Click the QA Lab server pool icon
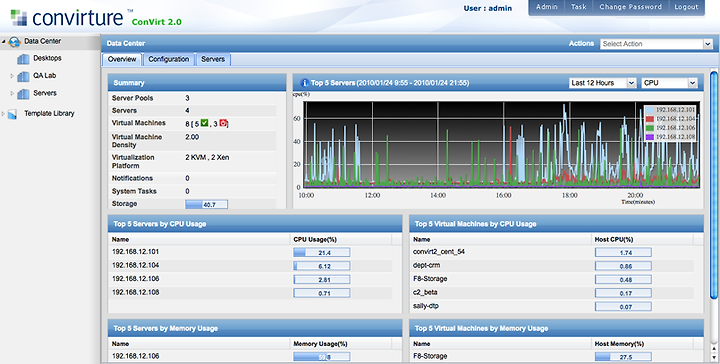The image size is (720, 364). [23, 76]
